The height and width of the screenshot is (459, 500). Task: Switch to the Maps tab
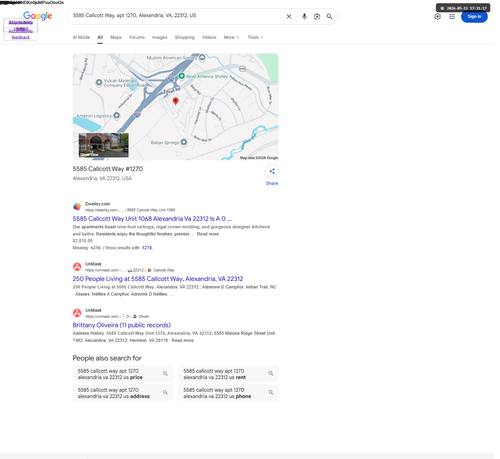pyautogui.click(x=116, y=37)
